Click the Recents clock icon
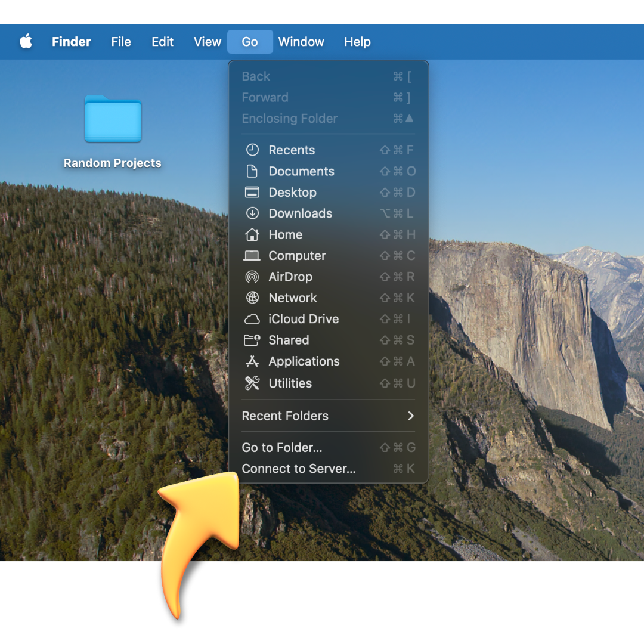 252,150
